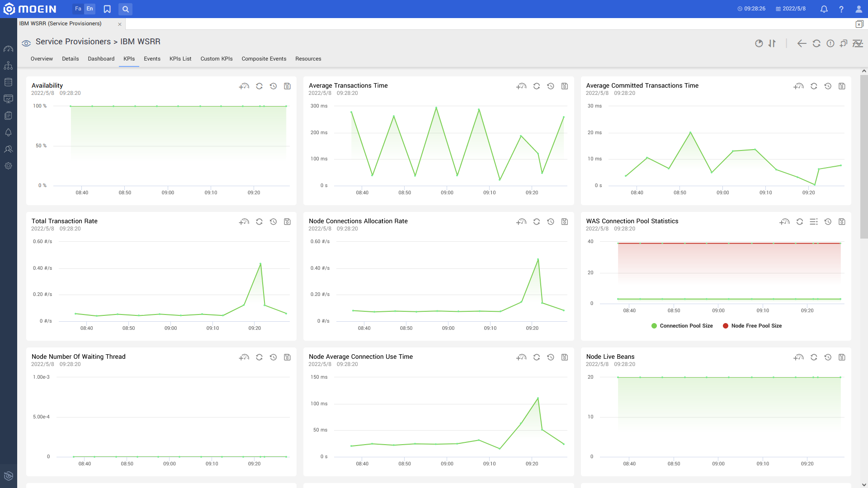
Task: Open the Custom KPIs section
Action: click(217, 59)
